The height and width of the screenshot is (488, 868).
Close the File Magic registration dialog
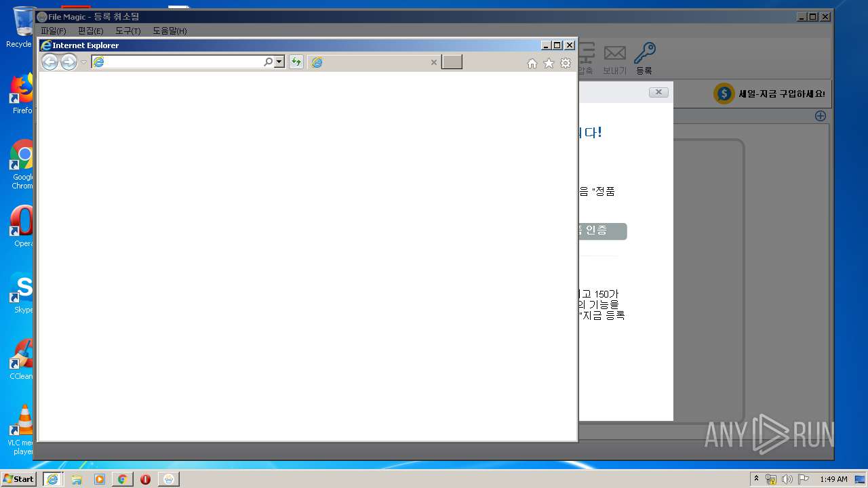tap(658, 92)
